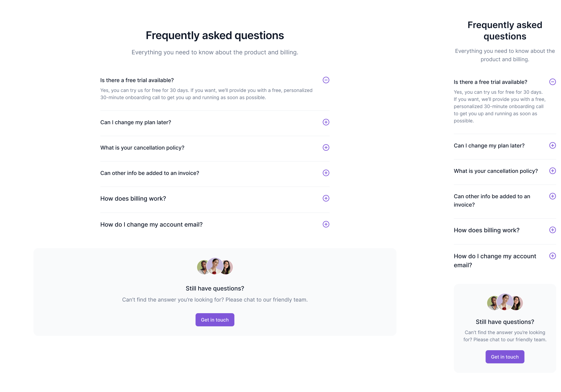Collapse the 'Is there a free trial available?' answer
561x392 pixels.
(x=326, y=80)
